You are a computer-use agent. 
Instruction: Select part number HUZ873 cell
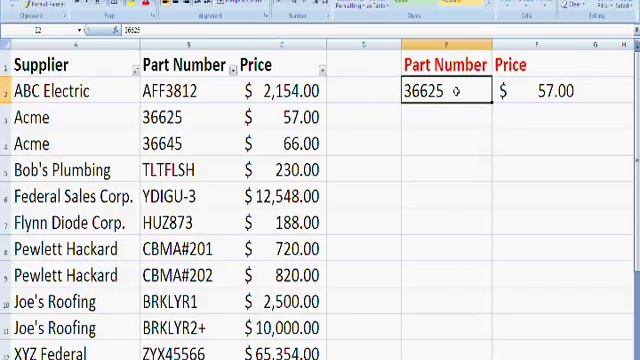[189, 222]
